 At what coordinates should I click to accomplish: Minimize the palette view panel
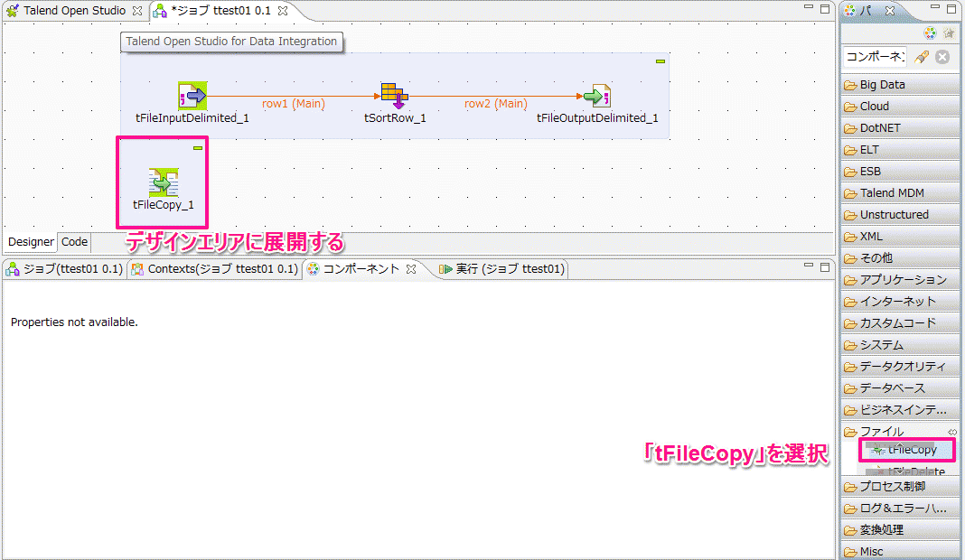tap(935, 8)
